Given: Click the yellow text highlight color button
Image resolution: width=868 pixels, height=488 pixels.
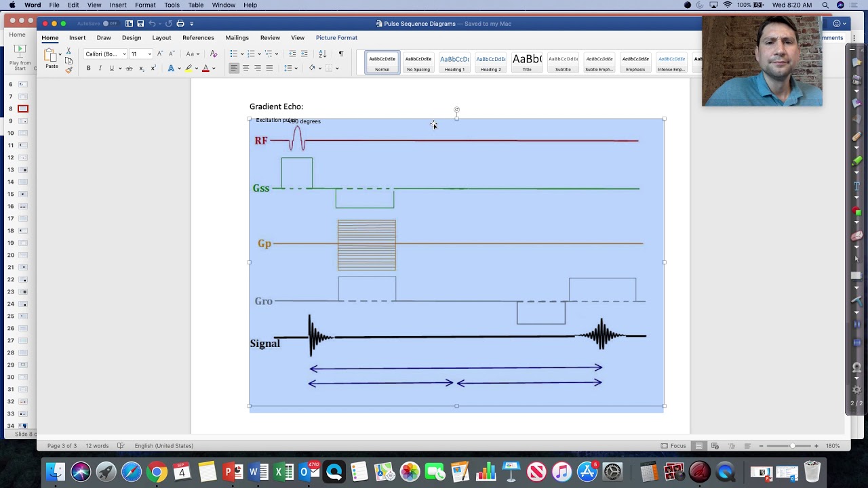Looking at the screenshot, I should [189, 68].
